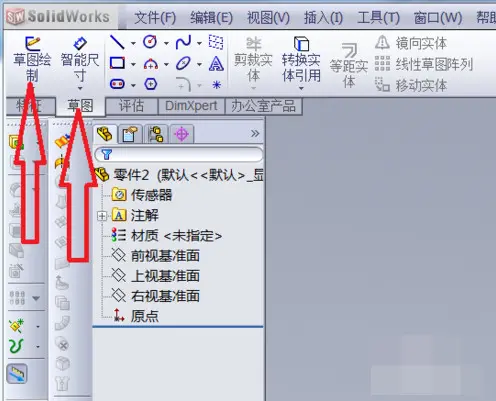
Task: Select the Ellipse sketch tool
Action: (x=183, y=63)
